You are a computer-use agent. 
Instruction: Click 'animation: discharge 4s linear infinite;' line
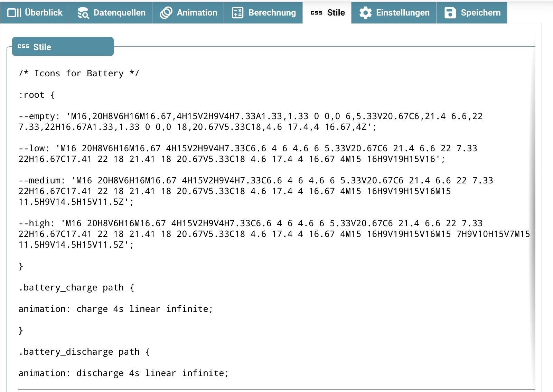[124, 373]
